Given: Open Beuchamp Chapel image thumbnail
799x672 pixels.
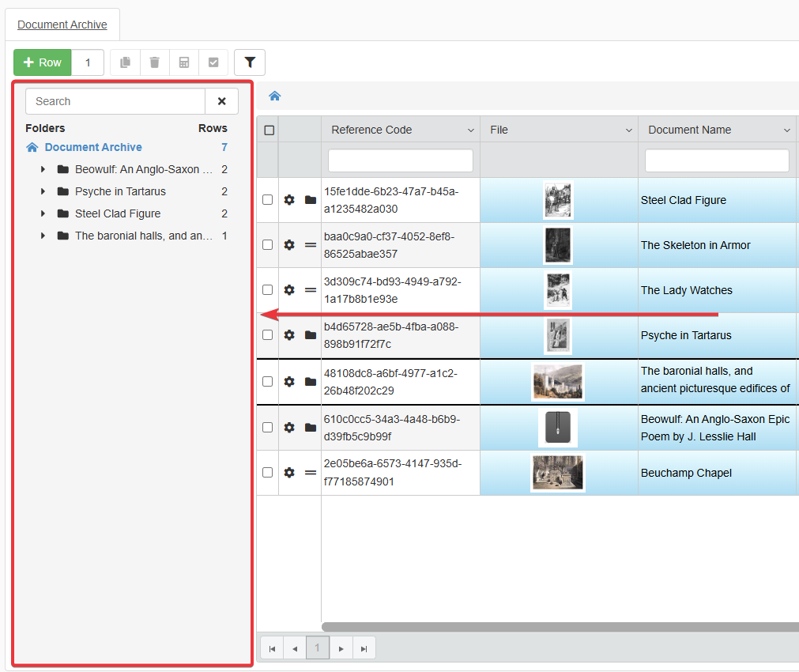Looking at the screenshot, I should click(x=558, y=473).
